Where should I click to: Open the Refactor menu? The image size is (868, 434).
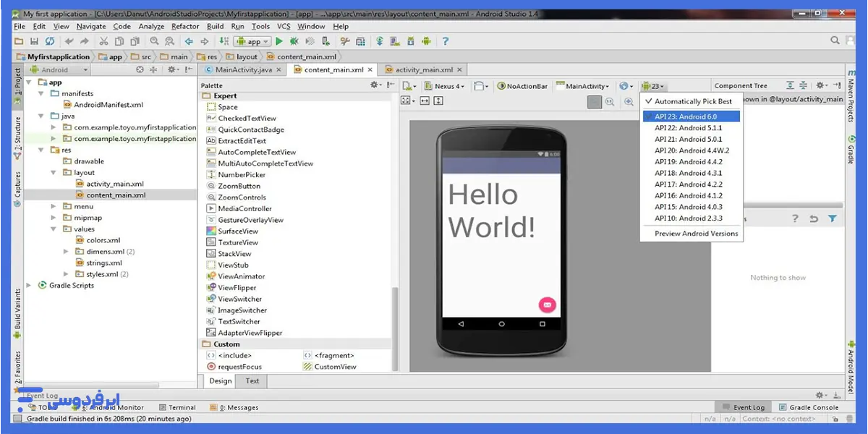pyautogui.click(x=185, y=27)
